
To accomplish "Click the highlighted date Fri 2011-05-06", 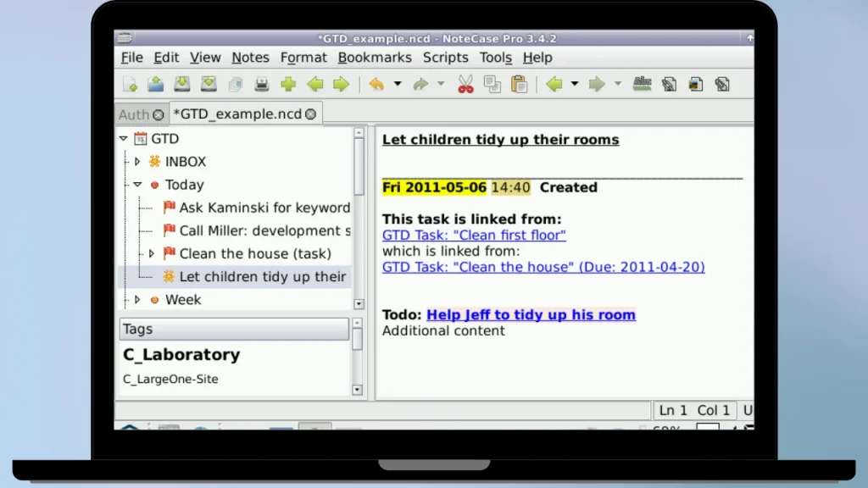I will 434,187.
